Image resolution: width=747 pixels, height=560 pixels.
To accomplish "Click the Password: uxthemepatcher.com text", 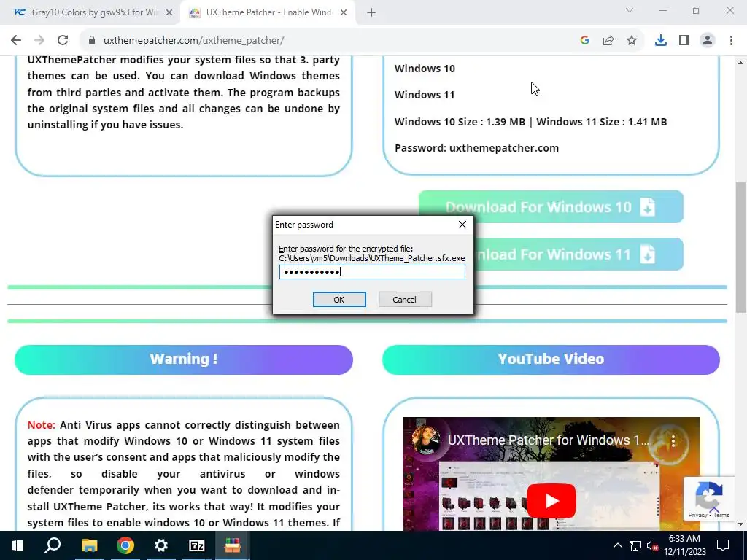I will (477, 148).
